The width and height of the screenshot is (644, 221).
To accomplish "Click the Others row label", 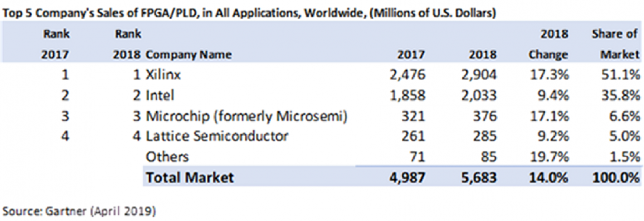I will pyautogui.click(x=167, y=157).
